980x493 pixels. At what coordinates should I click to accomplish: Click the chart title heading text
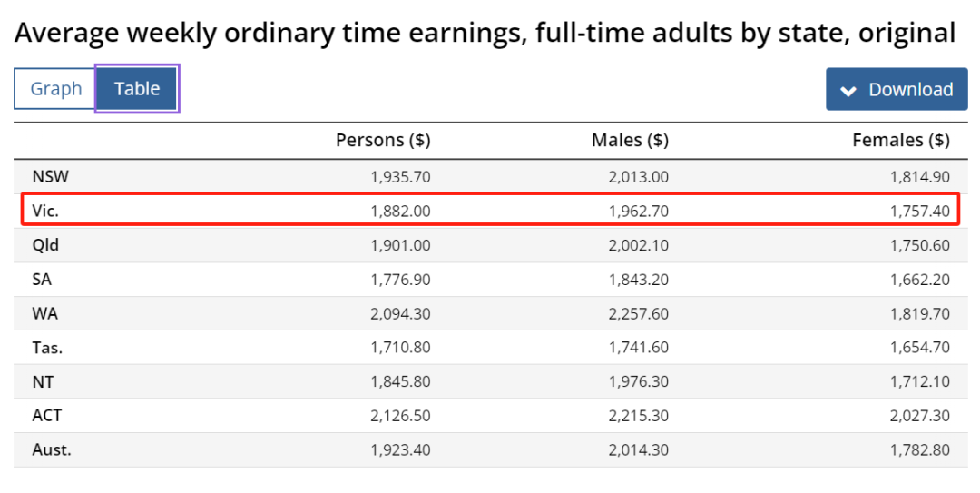(485, 34)
